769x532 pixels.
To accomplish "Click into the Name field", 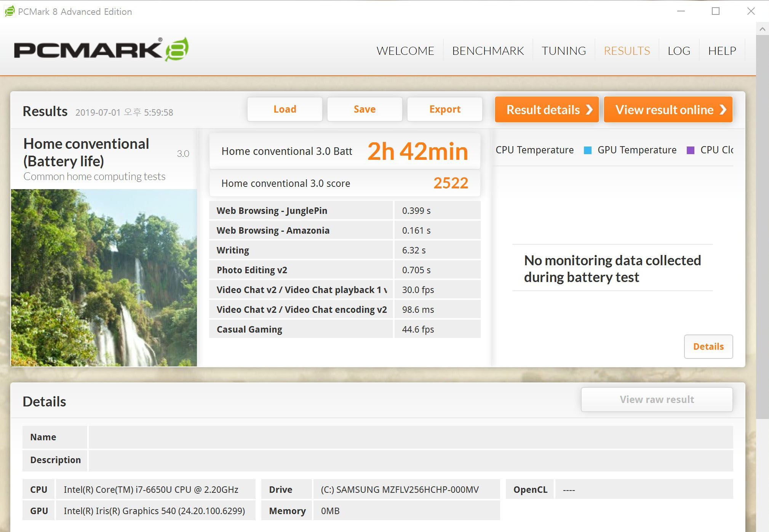I will 411,437.
